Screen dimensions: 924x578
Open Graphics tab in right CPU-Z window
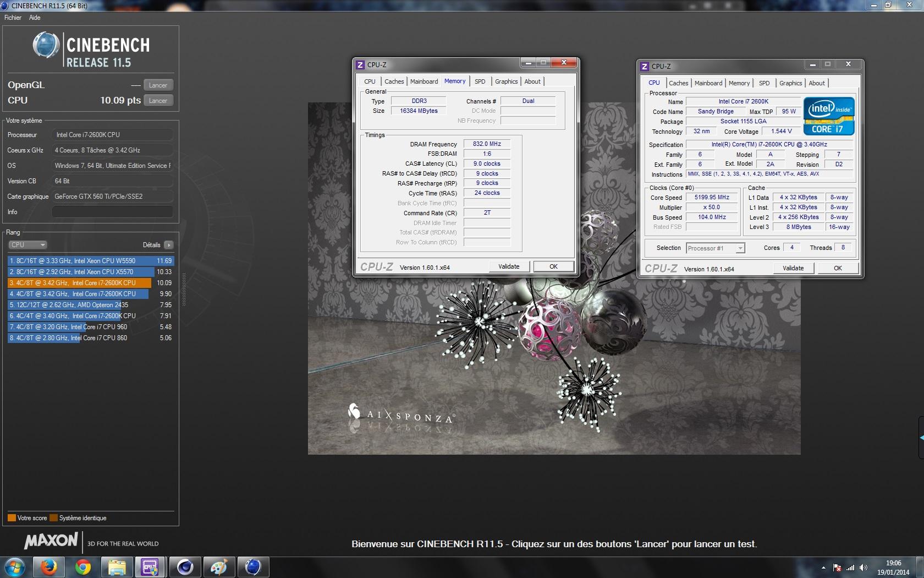[x=790, y=83]
